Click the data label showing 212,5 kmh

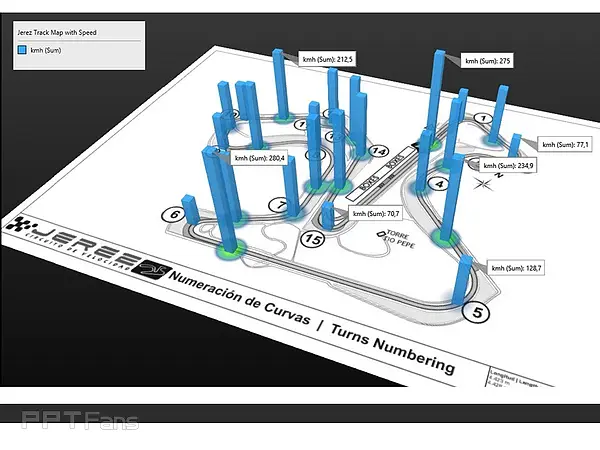(327, 59)
